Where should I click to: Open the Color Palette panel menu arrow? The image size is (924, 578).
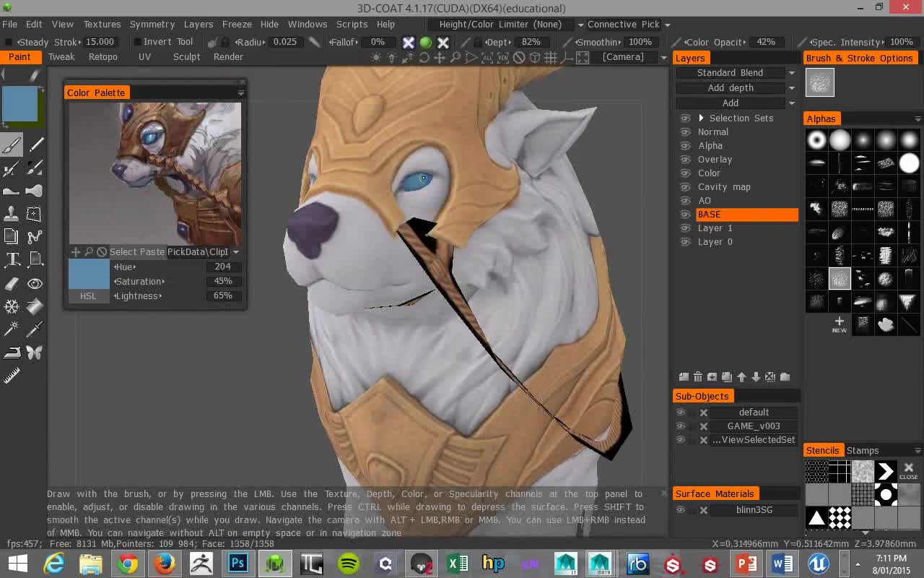click(240, 92)
